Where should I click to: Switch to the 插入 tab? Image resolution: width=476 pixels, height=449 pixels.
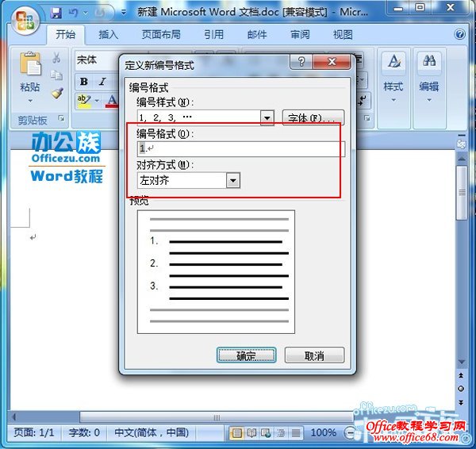click(x=109, y=35)
